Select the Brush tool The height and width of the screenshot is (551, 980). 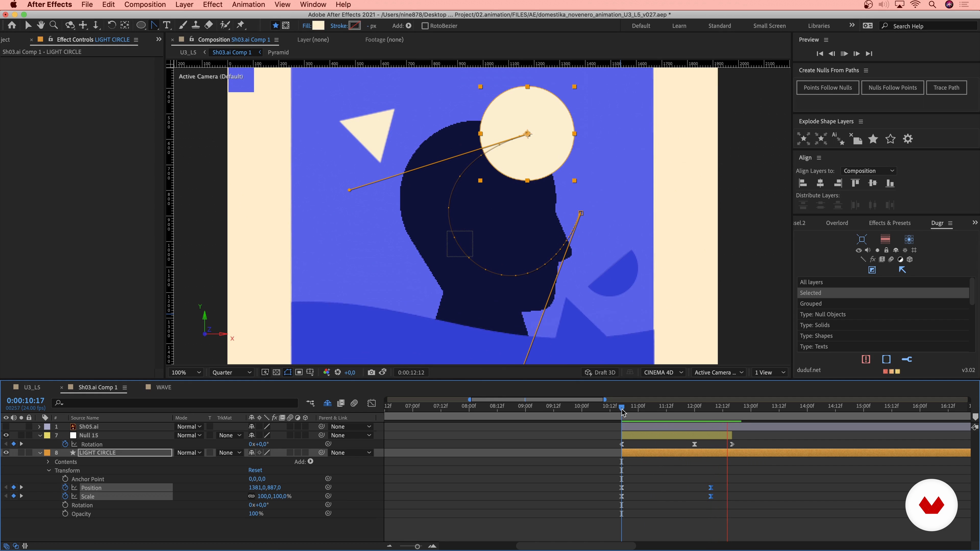click(x=183, y=26)
